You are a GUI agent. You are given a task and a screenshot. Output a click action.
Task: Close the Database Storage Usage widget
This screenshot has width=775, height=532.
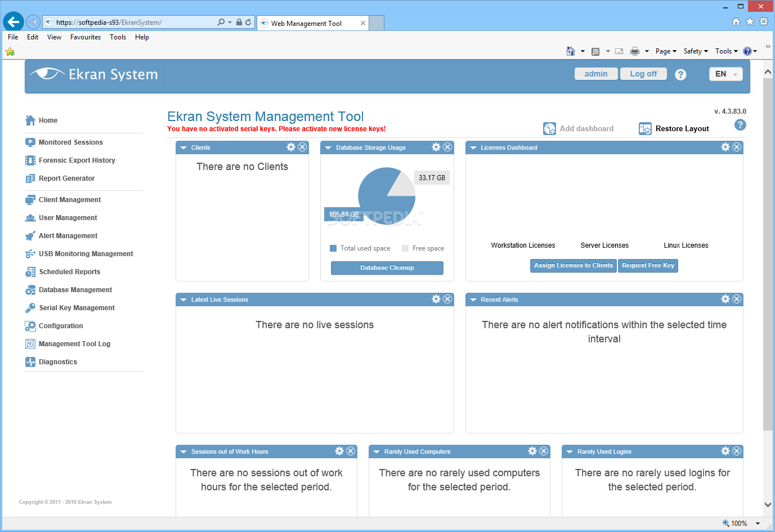click(447, 147)
